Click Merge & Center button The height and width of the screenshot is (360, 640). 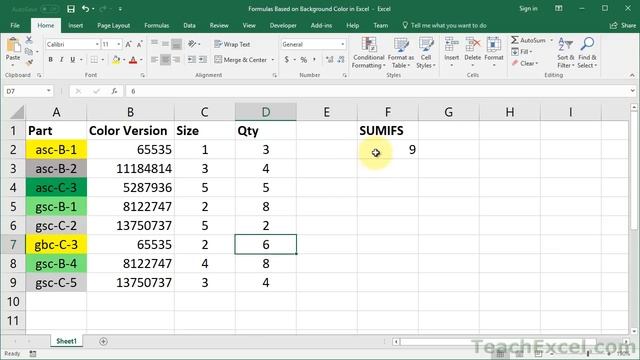pos(240,60)
